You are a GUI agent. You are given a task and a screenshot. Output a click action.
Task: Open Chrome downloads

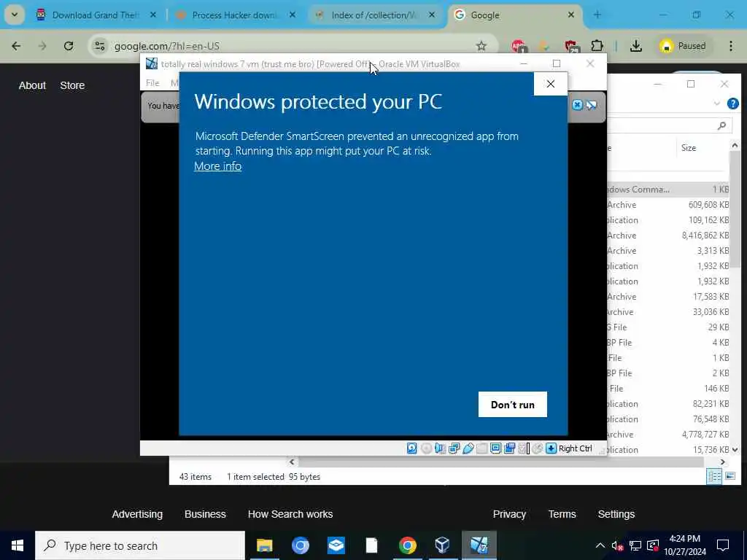pos(635,46)
